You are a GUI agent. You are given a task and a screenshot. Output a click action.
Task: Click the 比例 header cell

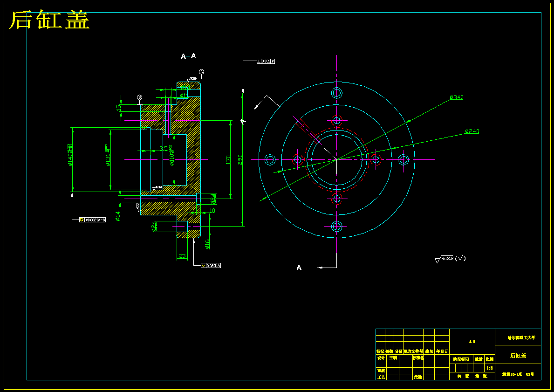tap(489, 359)
